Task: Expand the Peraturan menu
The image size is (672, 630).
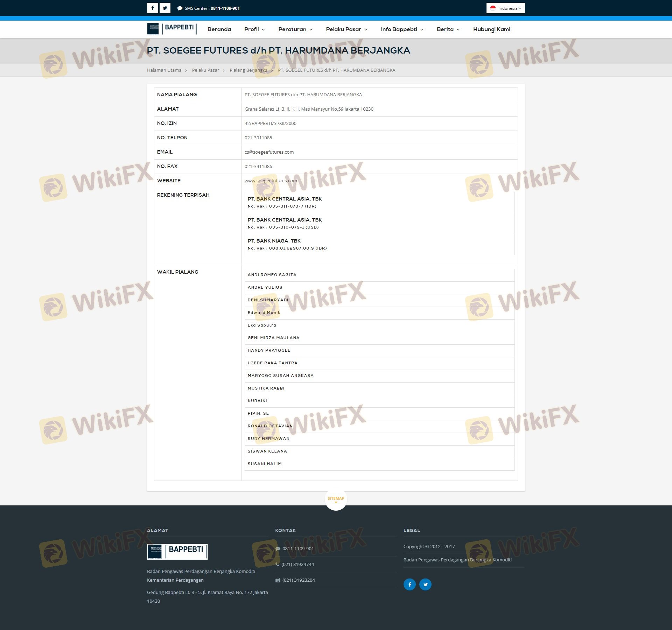Action: pos(295,29)
